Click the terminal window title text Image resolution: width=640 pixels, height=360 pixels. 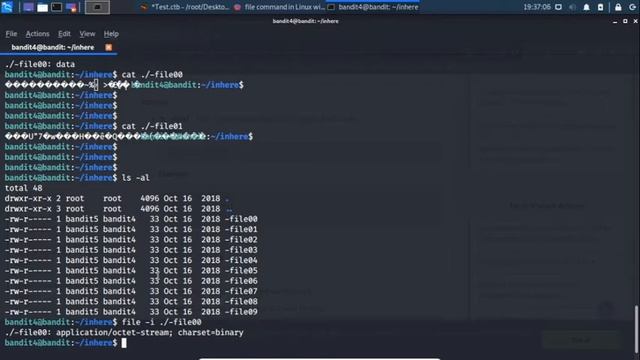tap(306, 21)
